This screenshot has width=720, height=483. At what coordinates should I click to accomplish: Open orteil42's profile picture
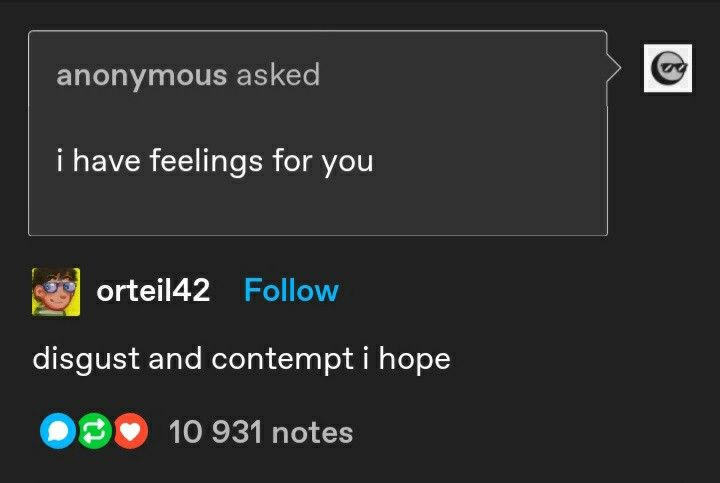pos(56,292)
